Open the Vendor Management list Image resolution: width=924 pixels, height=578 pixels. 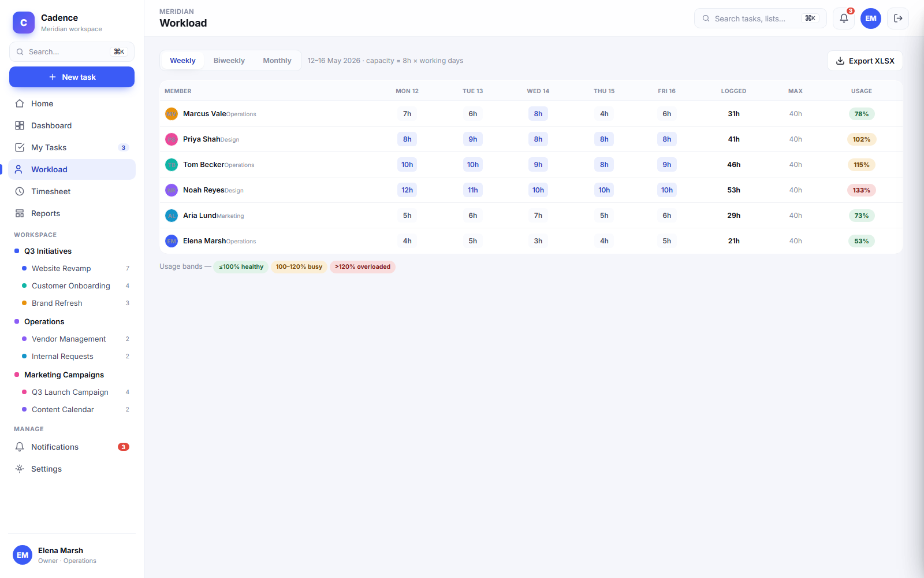click(x=75, y=339)
